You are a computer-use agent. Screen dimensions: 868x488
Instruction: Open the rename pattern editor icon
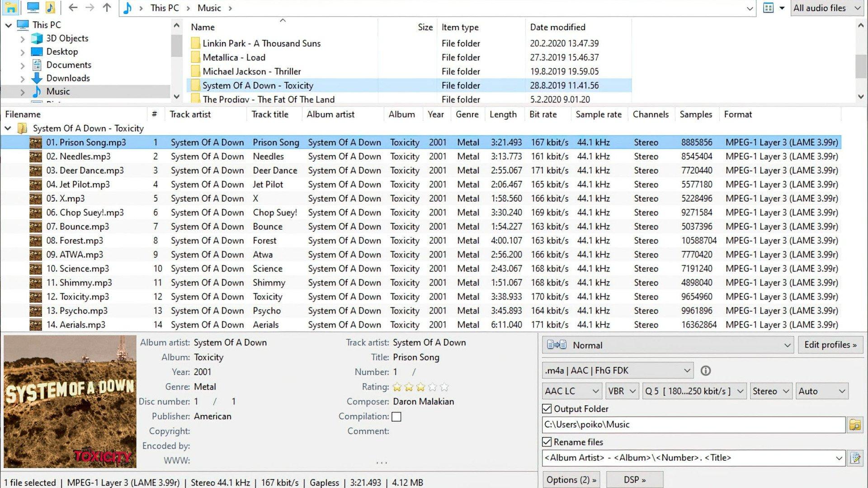pos(855,458)
